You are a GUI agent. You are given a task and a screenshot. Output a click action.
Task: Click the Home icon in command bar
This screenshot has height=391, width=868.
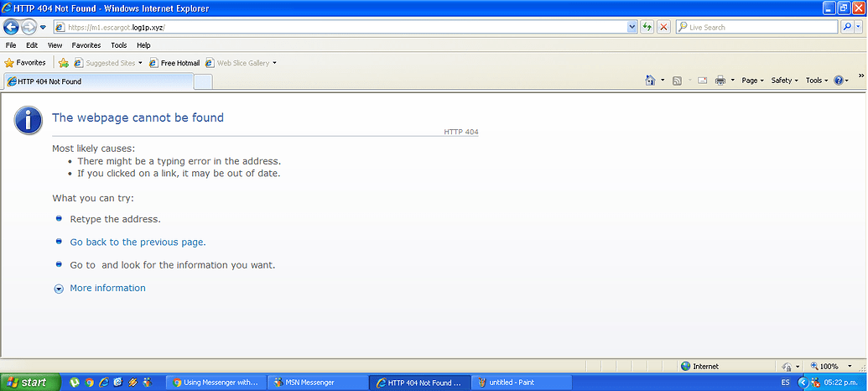point(651,81)
